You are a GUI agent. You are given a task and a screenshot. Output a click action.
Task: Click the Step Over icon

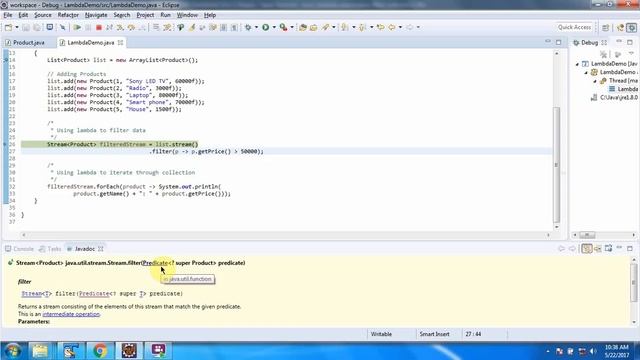[131, 27]
